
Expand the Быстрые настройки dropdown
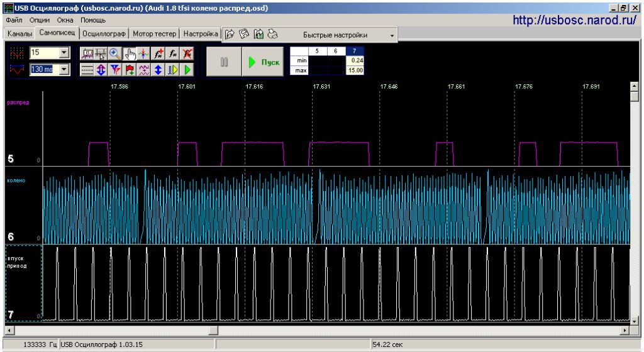point(392,35)
